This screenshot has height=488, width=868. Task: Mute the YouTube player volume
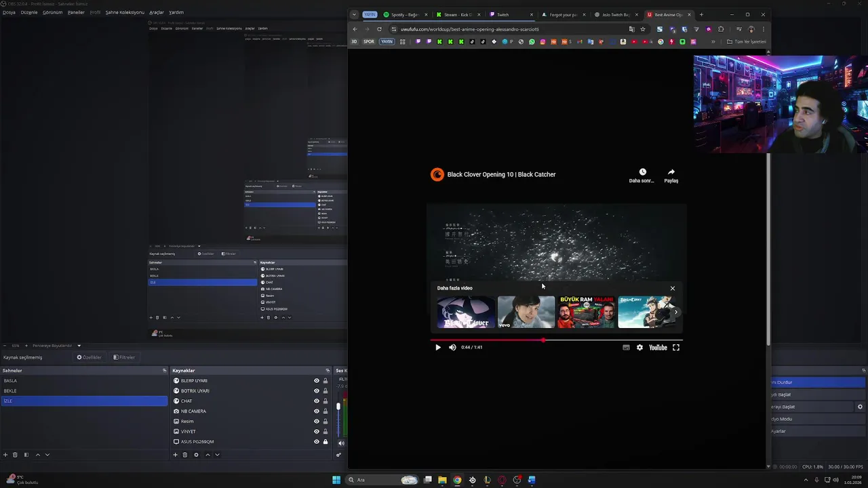tap(452, 347)
